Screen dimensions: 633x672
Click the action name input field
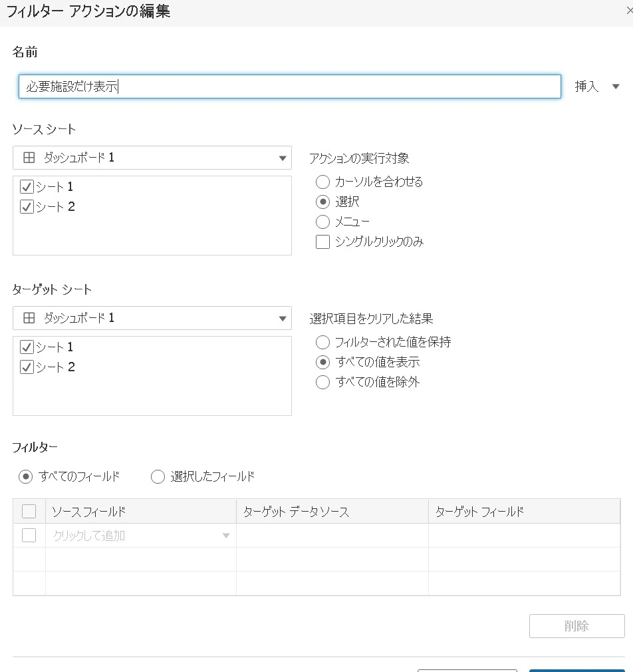289,86
